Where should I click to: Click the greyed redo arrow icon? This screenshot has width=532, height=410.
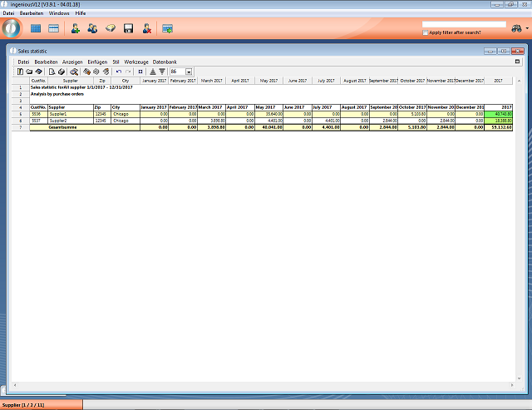pos(128,72)
